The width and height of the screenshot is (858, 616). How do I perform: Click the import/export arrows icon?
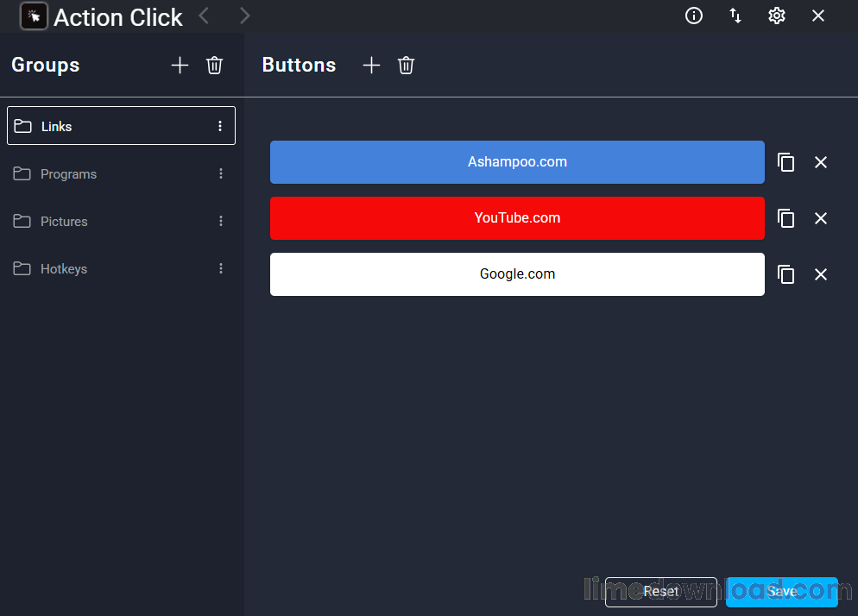tap(735, 16)
